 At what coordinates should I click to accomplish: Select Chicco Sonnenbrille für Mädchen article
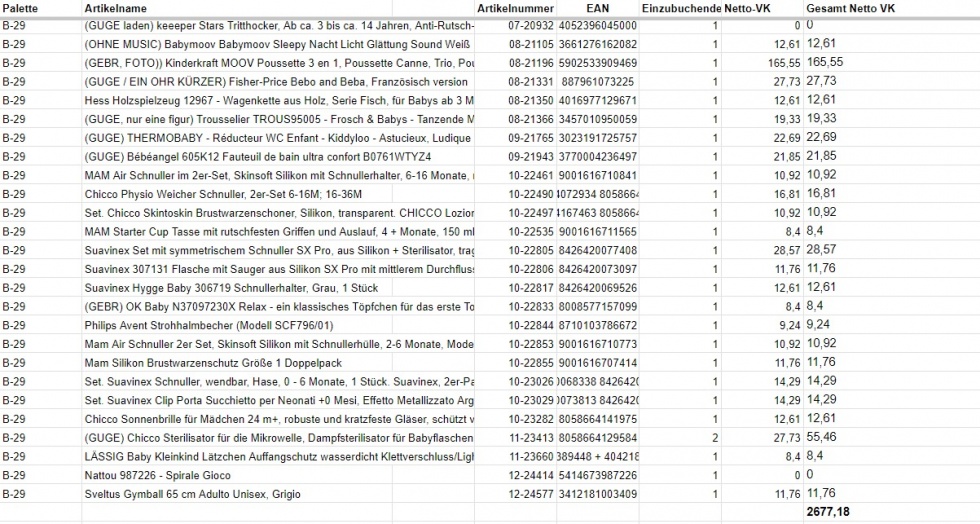pos(279,420)
